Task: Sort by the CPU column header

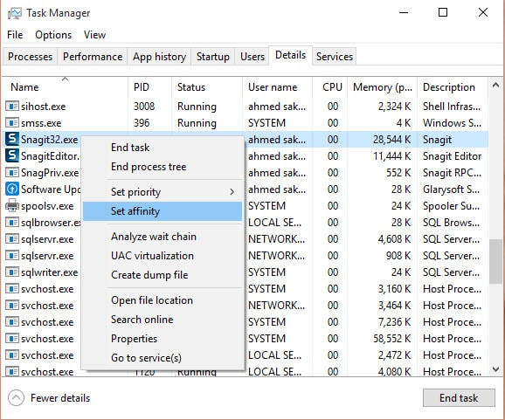Action: (x=329, y=87)
